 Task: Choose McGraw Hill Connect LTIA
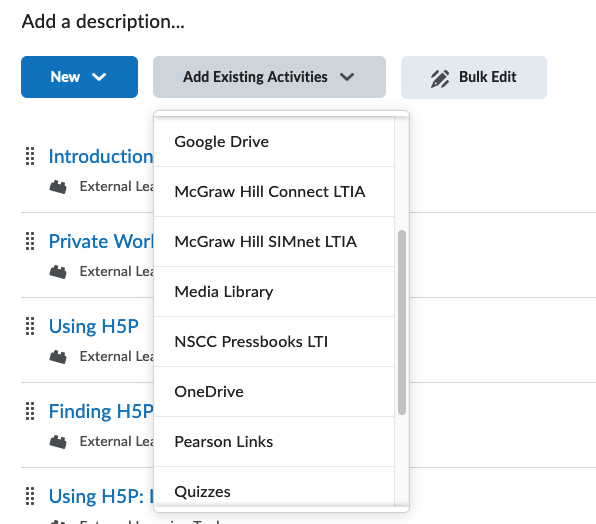click(x=274, y=192)
